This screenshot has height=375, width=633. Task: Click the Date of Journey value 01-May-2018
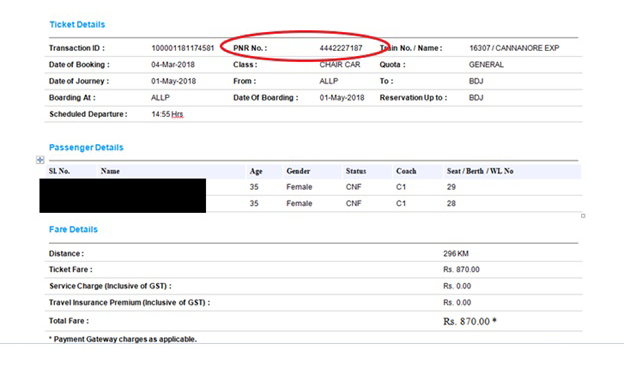click(x=173, y=81)
